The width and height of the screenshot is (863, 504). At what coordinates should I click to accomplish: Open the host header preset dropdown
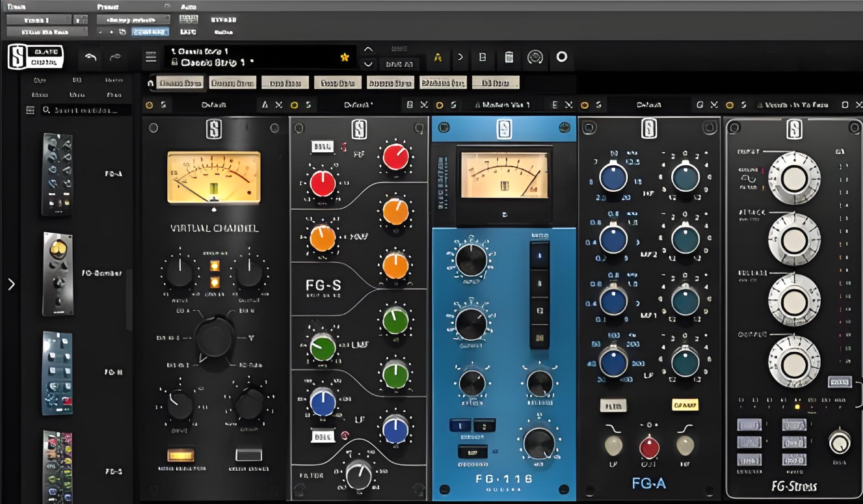pyautogui.click(x=133, y=20)
